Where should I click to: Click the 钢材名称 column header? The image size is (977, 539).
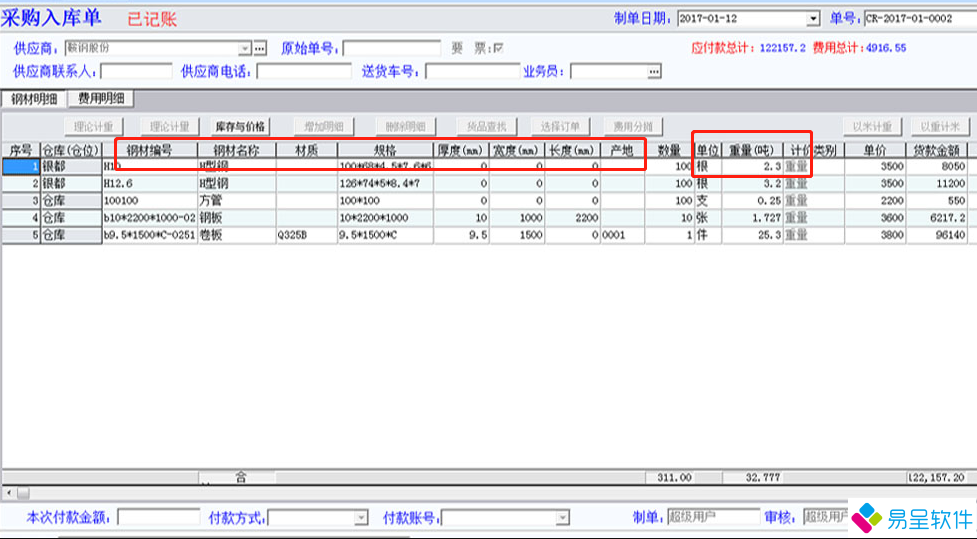[x=237, y=150]
